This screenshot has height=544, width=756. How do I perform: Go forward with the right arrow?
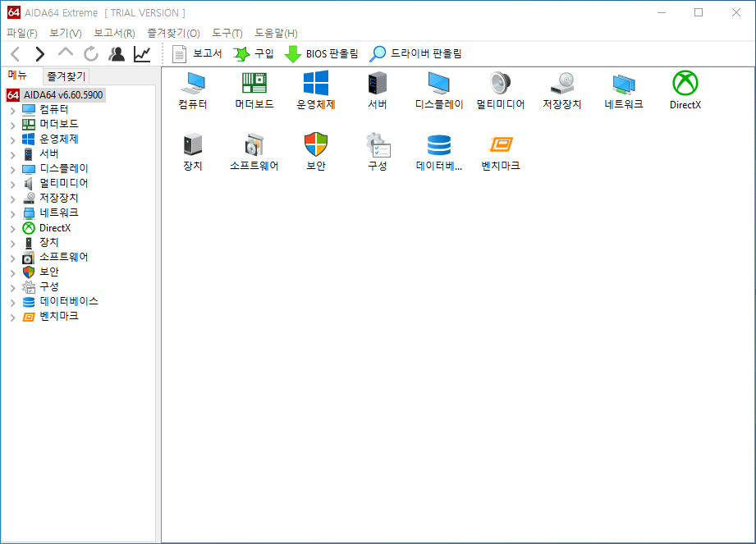[x=40, y=54]
